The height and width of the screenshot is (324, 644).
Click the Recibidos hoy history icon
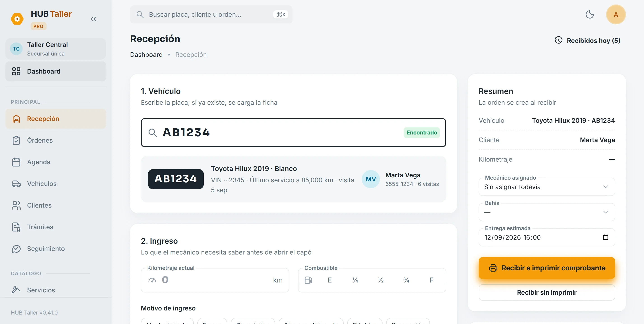tap(558, 40)
